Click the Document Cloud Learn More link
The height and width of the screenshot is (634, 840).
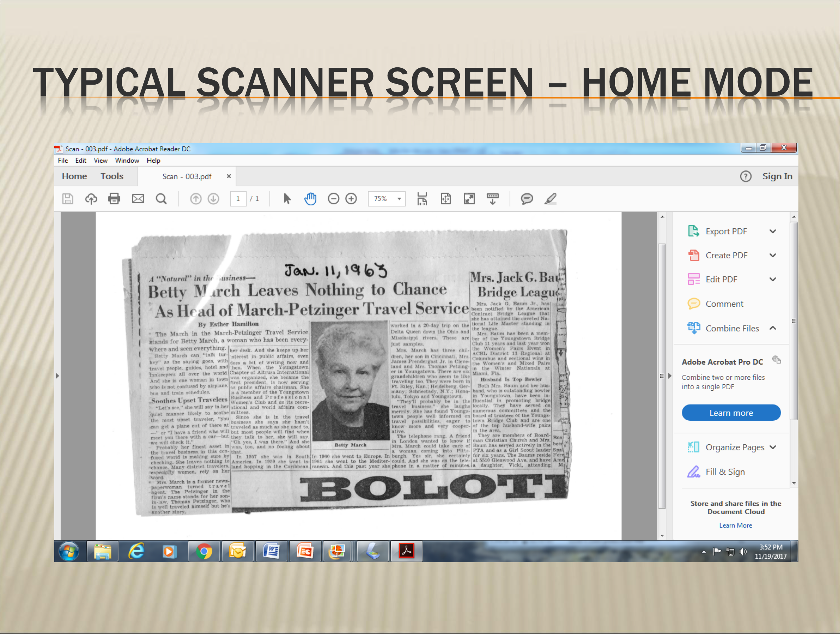736,526
